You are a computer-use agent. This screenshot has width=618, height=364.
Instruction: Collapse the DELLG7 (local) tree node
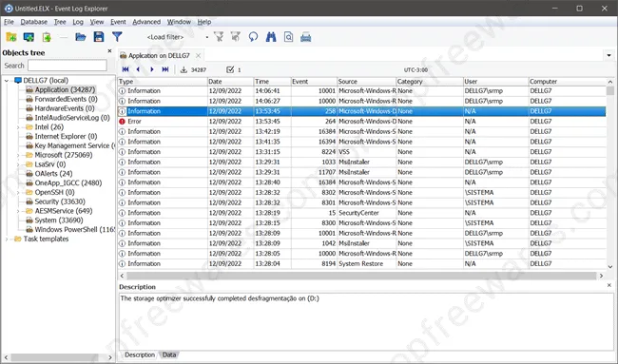tap(7, 81)
